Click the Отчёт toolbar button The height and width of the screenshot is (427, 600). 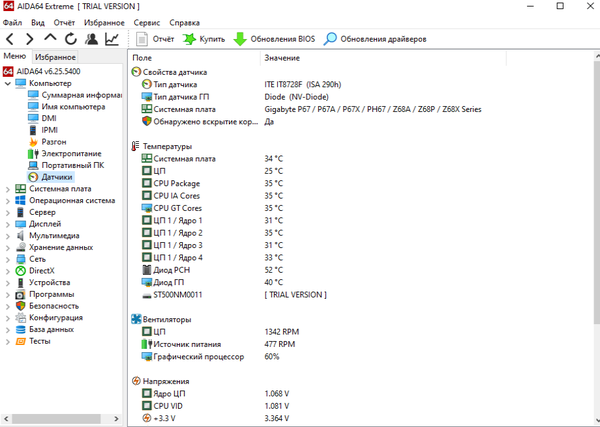155,39
